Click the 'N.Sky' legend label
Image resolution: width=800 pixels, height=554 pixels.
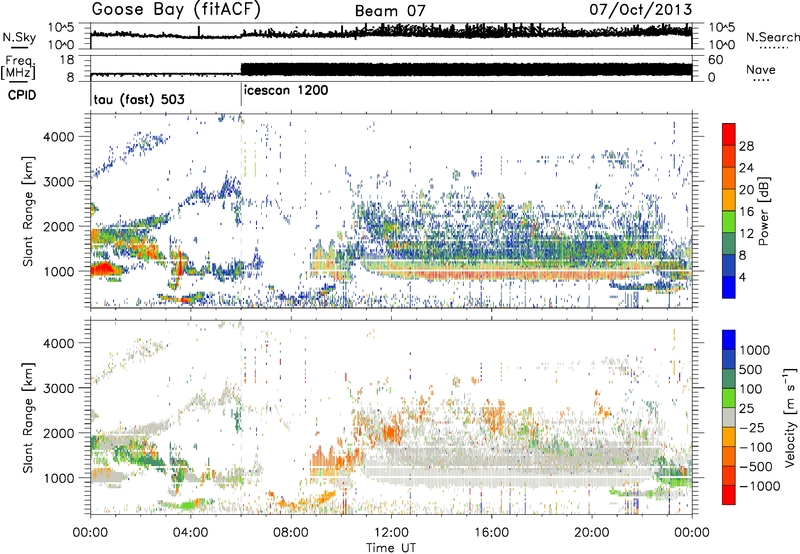point(19,37)
